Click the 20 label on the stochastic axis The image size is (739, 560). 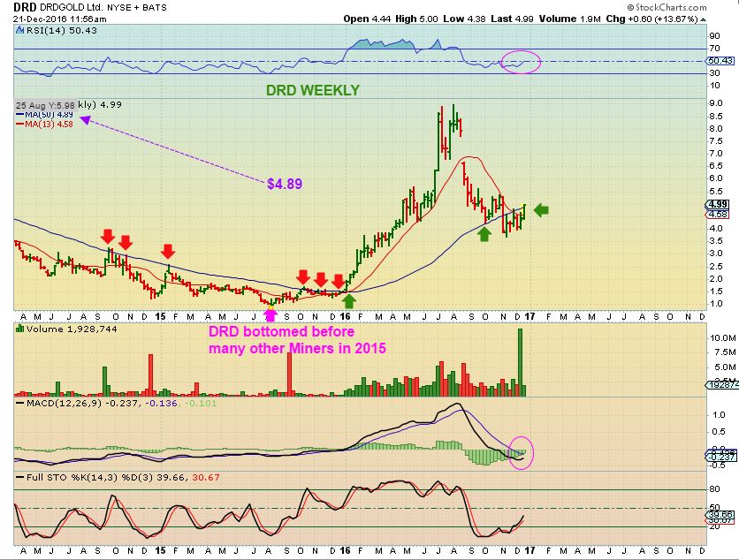714,526
